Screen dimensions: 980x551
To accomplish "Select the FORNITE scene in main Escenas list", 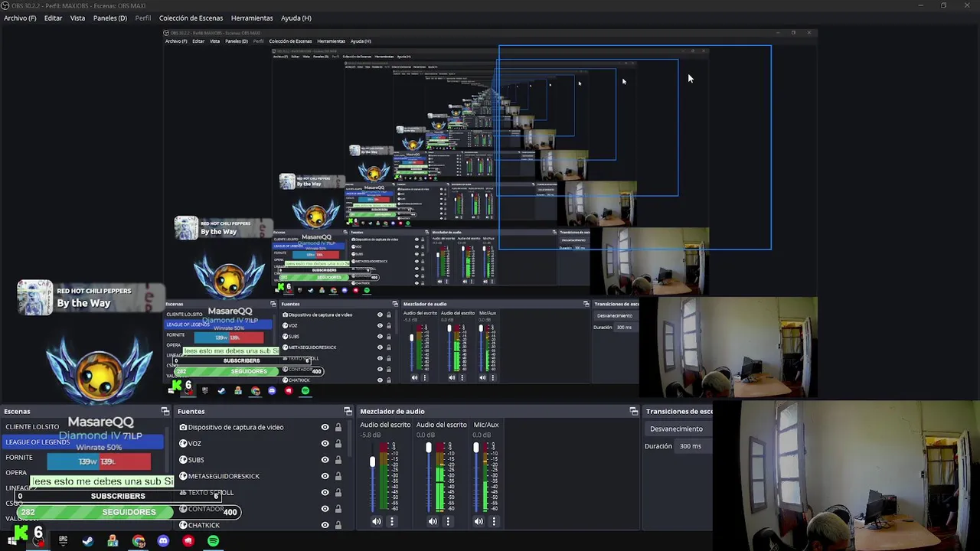I will (x=19, y=457).
